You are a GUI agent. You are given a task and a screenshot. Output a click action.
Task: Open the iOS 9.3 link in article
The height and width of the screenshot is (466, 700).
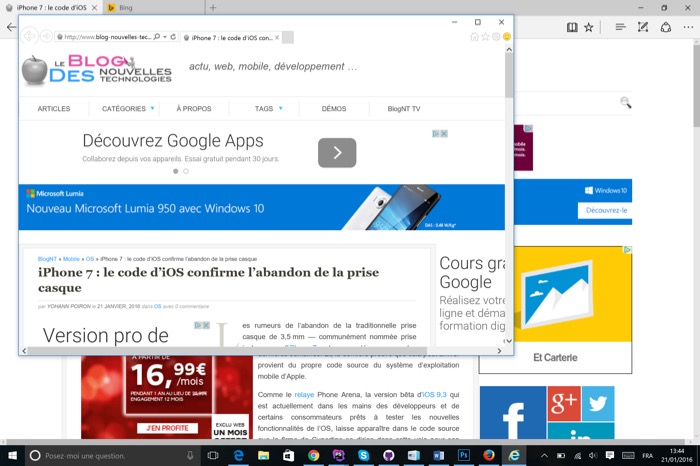click(435, 395)
